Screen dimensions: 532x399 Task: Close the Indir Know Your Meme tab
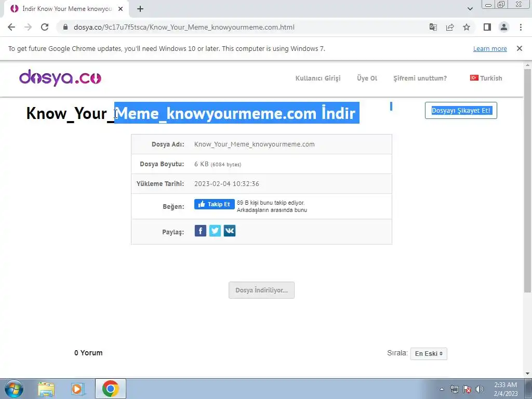coord(121,9)
